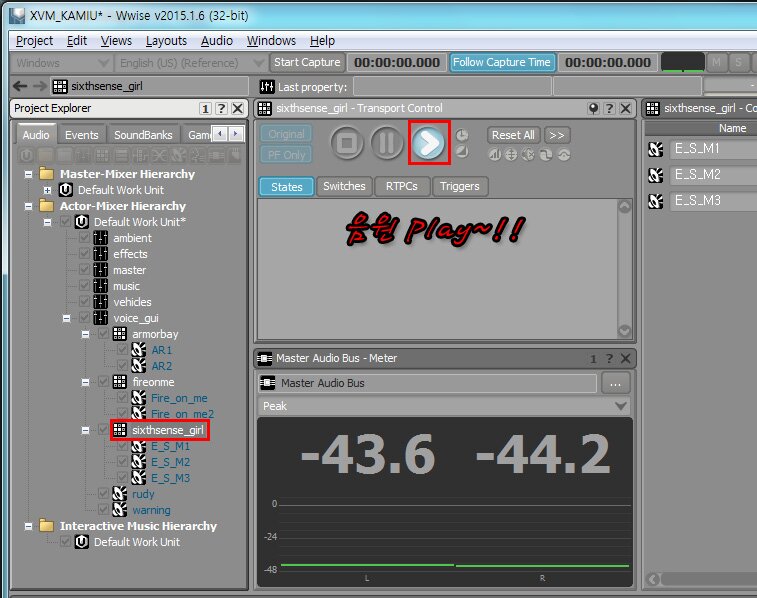Toggle the ambient inclusion checkbox
The width and height of the screenshot is (757, 598).
pos(84,238)
